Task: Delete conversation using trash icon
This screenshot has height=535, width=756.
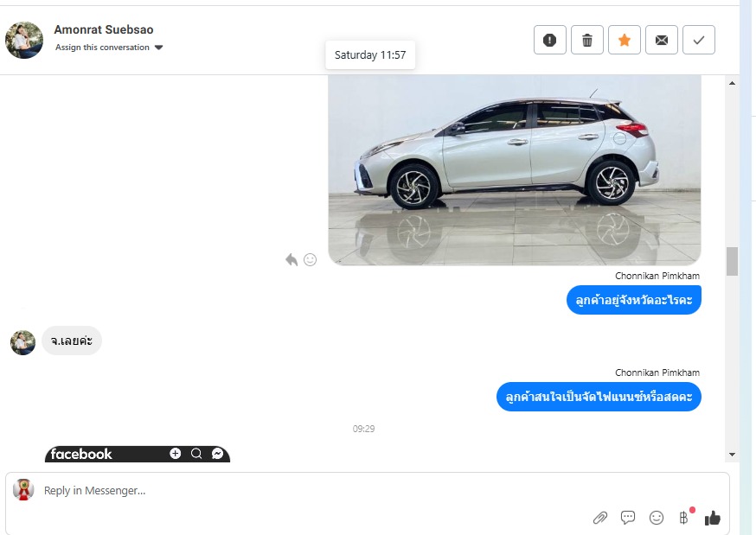Action: pyautogui.click(x=586, y=40)
